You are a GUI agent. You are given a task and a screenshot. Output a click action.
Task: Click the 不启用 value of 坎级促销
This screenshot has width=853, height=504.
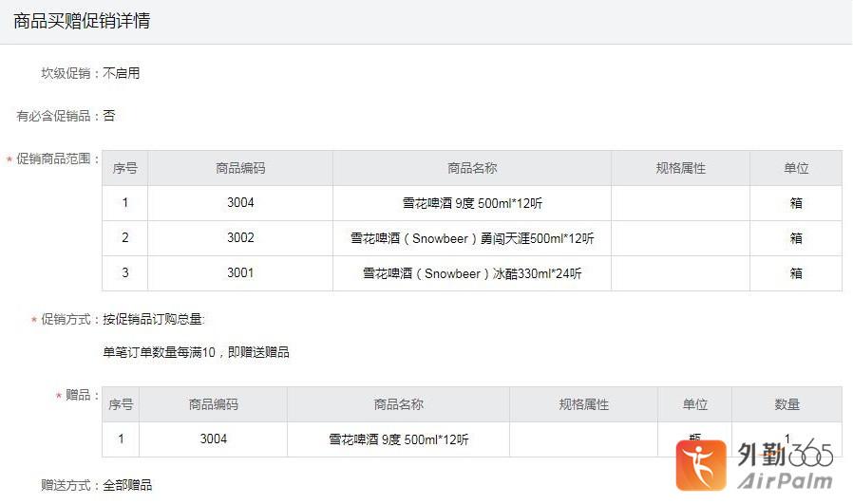122,73
